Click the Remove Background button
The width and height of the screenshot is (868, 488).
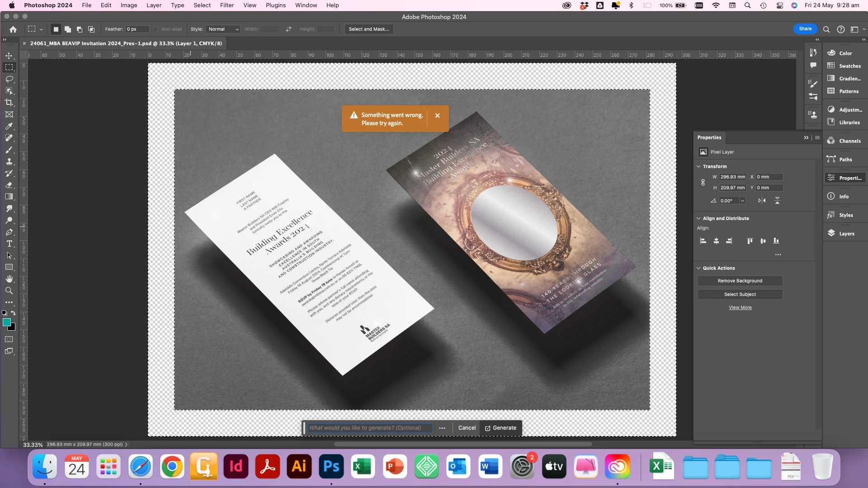click(x=740, y=281)
